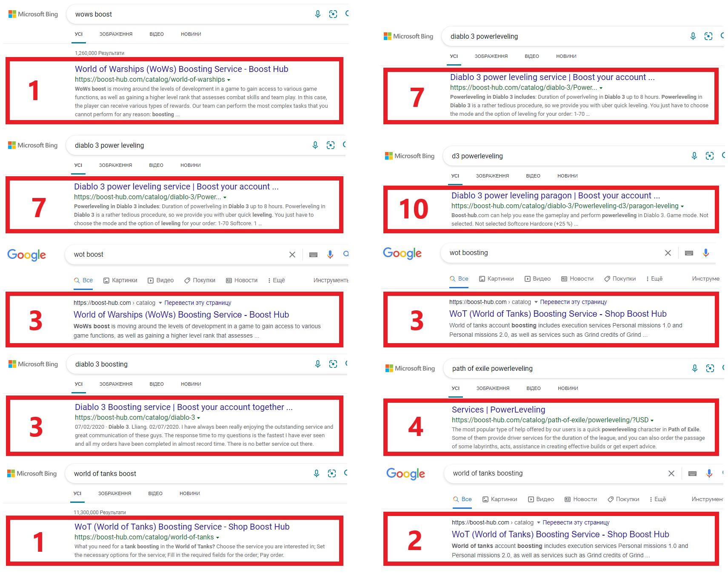Click the Инструменты button under the 'wot boost' search
This screenshot has height=579, width=728.
[331, 280]
